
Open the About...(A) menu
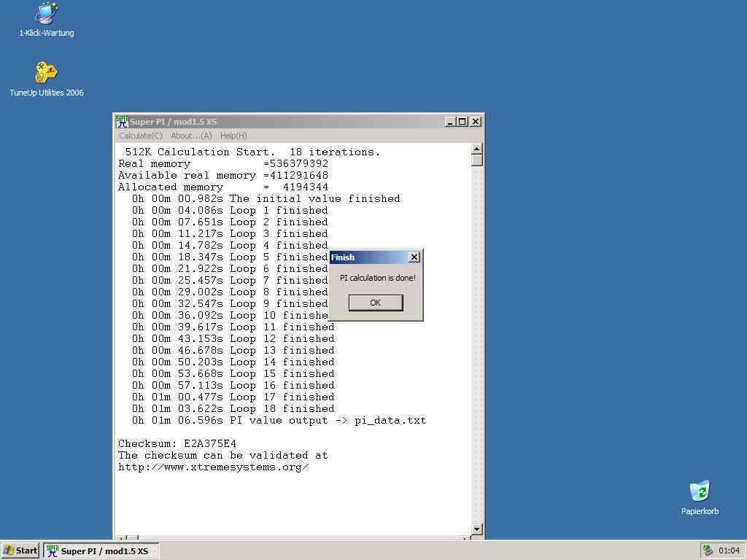[191, 136]
